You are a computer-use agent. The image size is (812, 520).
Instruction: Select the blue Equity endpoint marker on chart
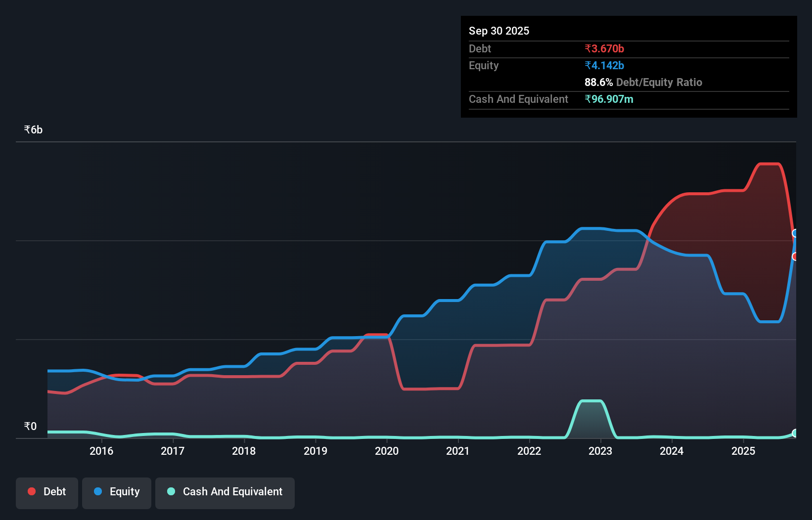(795, 232)
